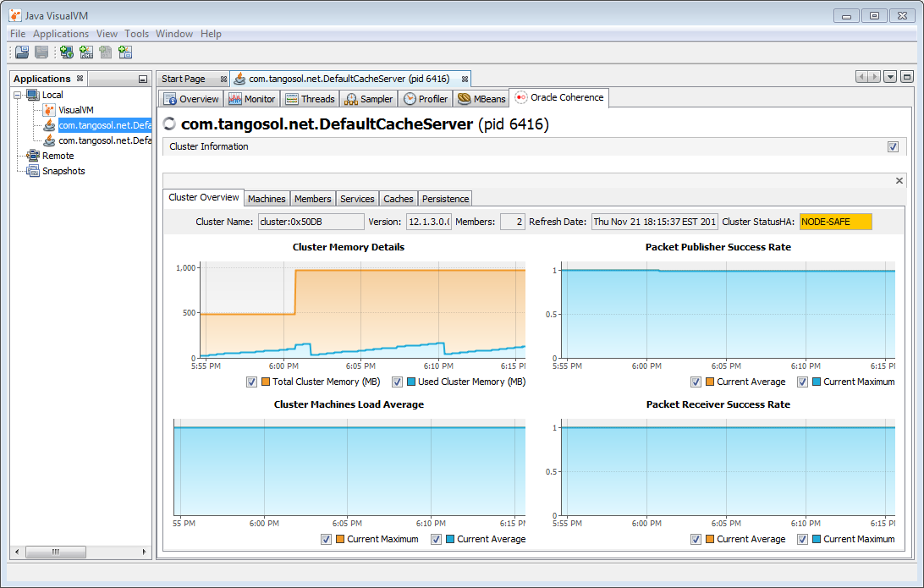Image resolution: width=924 pixels, height=588 pixels.
Task: Toggle Receiver Success Rate Current Maximum checkbox
Action: (x=803, y=539)
